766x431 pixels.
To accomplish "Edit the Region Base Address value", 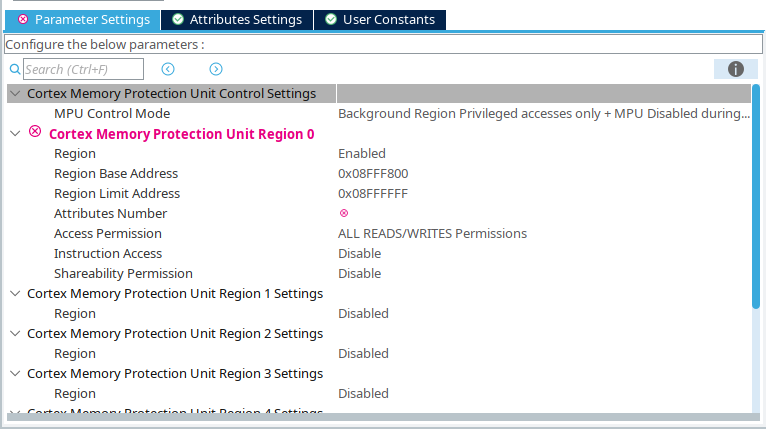I will pos(373,173).
